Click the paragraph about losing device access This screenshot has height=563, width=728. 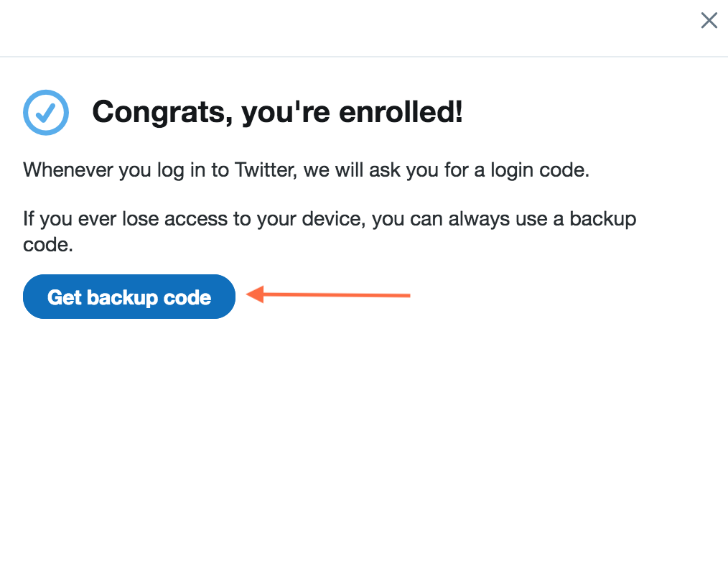(x=330, y=231)
